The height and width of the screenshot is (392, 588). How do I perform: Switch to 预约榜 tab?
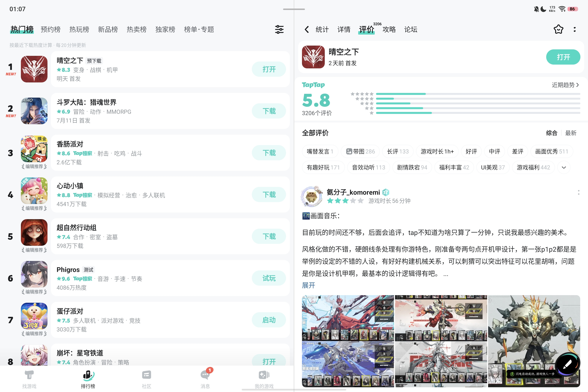pyautogui.click(x=51, y=29)
